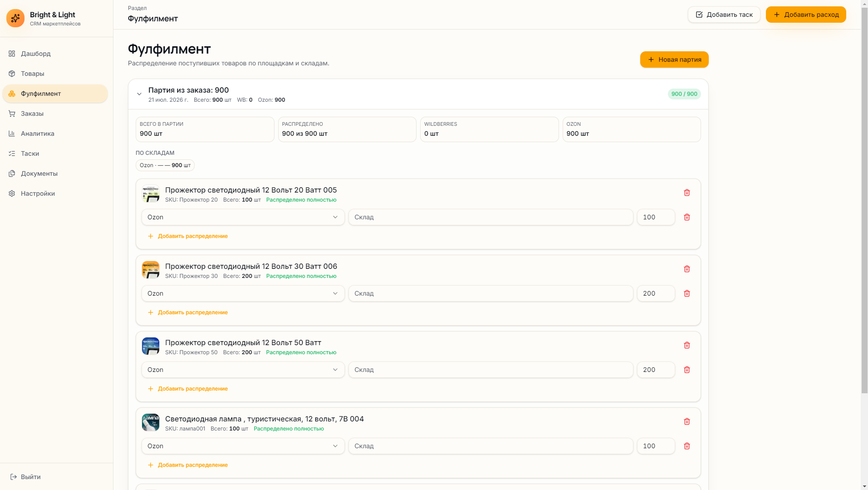
Task: Add distribution for Прожектор 30 Ватт 006
Action: tap(188, 312)
